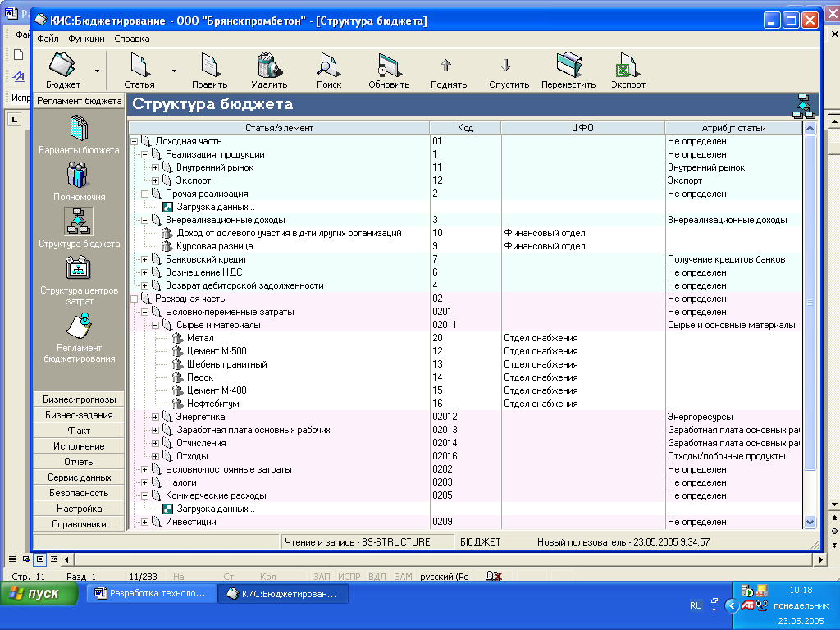Click first Загрузка данных icon under Прочая реализация
840x630 pixels.
pos(167,207)
